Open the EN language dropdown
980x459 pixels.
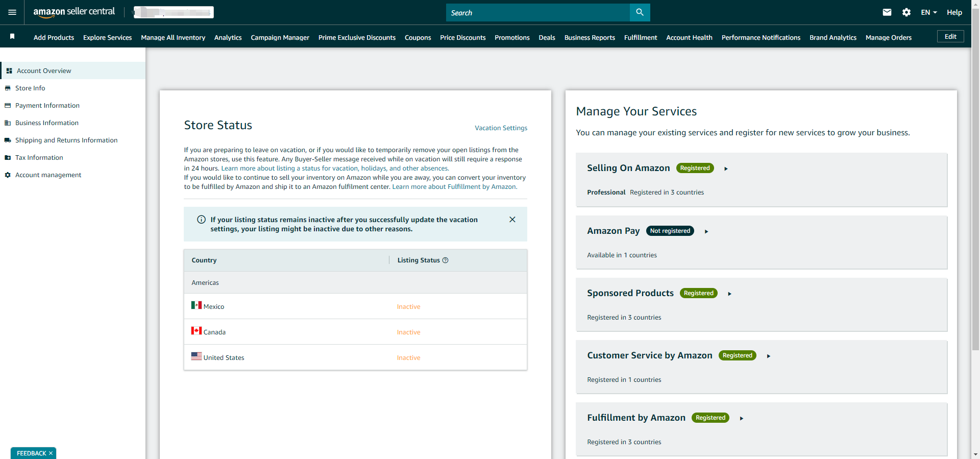point(929,12)
